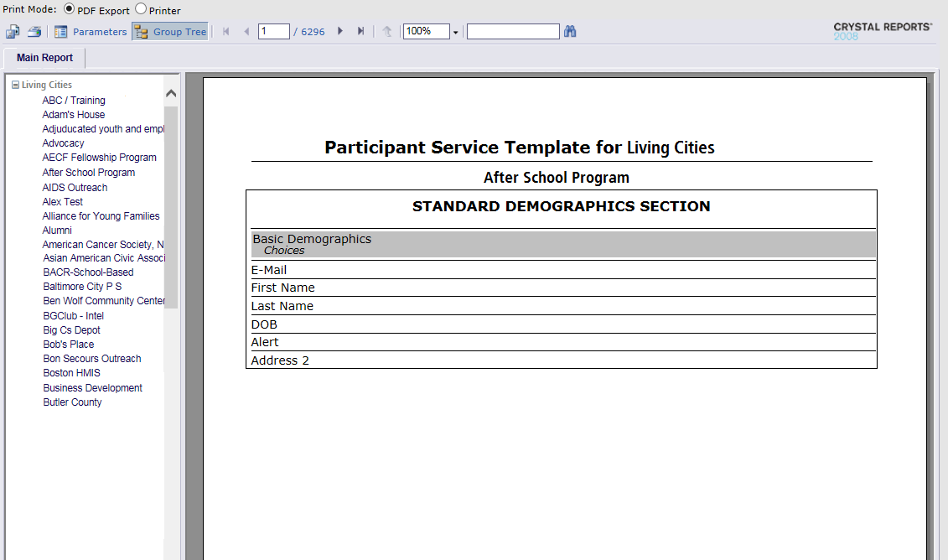Screen dimensions: 948x560
Task: Click the drill-up arrow icon
Action: (387, 32)
